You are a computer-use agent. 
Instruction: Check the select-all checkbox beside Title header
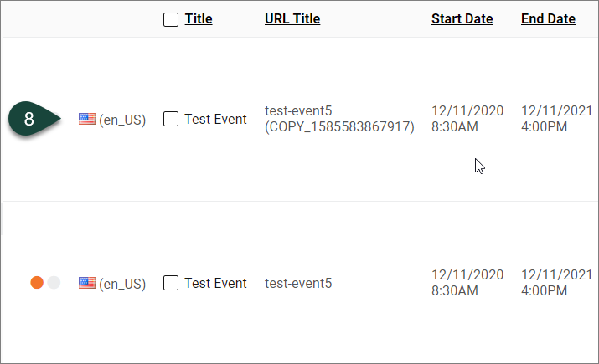click(x=171, y=19)
